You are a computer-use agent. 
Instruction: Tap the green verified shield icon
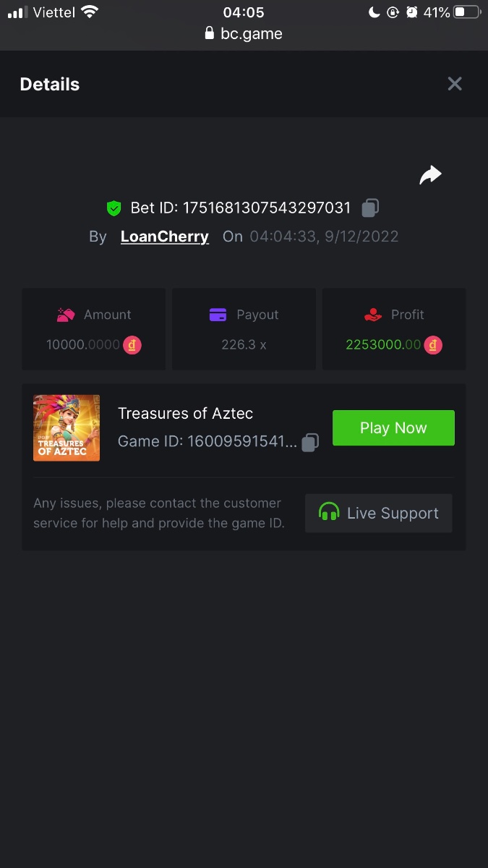tap(114, 208)
